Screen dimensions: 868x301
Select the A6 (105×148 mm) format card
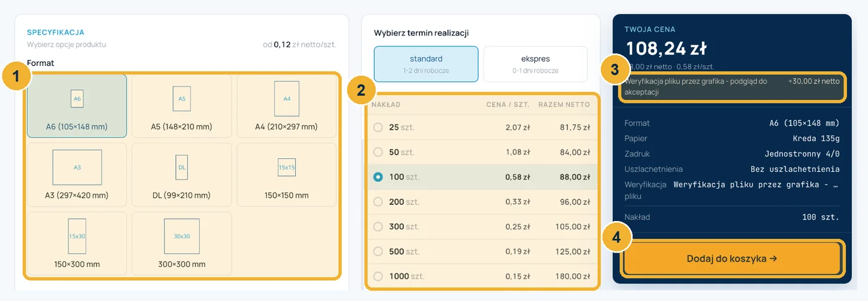[77, 106]
